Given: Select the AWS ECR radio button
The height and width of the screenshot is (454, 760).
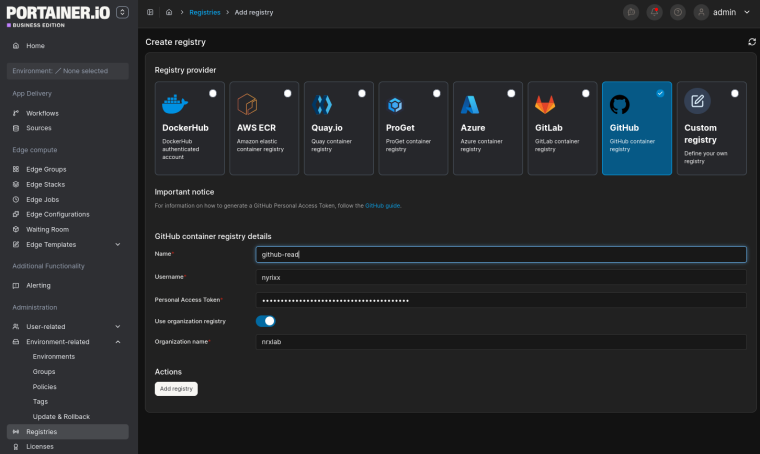Looking at the screenshot, I should point(287,94).
